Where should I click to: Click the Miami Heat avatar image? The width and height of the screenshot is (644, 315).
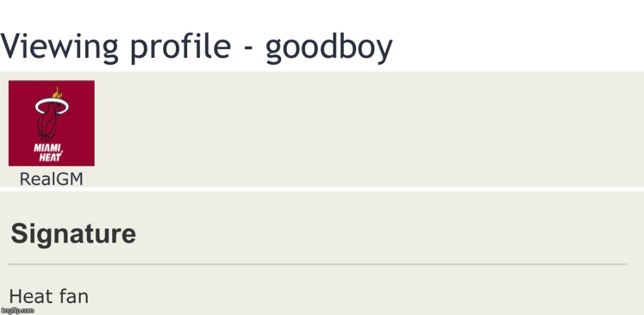[51, 123]
